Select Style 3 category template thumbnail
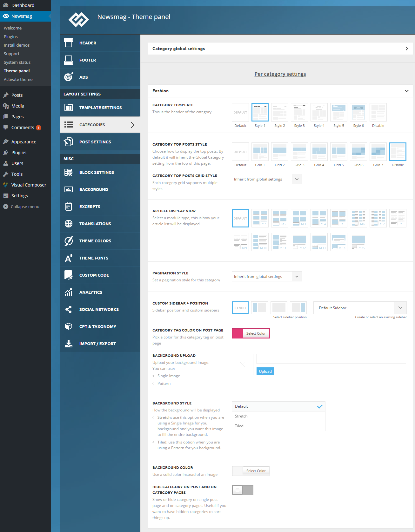The height and width of the screenshot is (532, 415). click(x=299, y=112)
